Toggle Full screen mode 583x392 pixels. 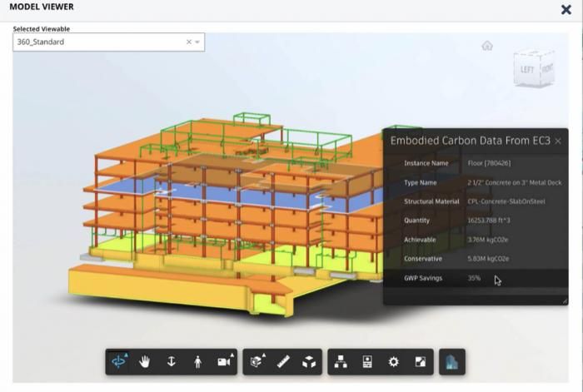pos(420,361)
